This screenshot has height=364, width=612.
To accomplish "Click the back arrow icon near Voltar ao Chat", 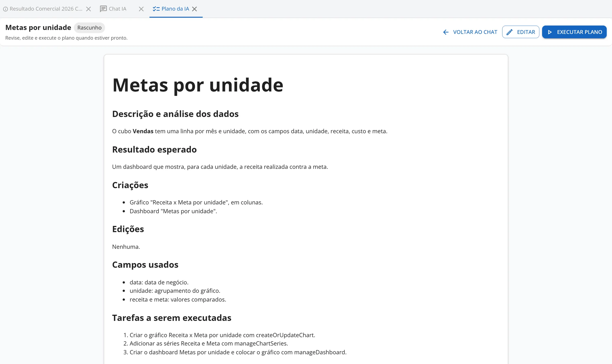I will [446, 32].
